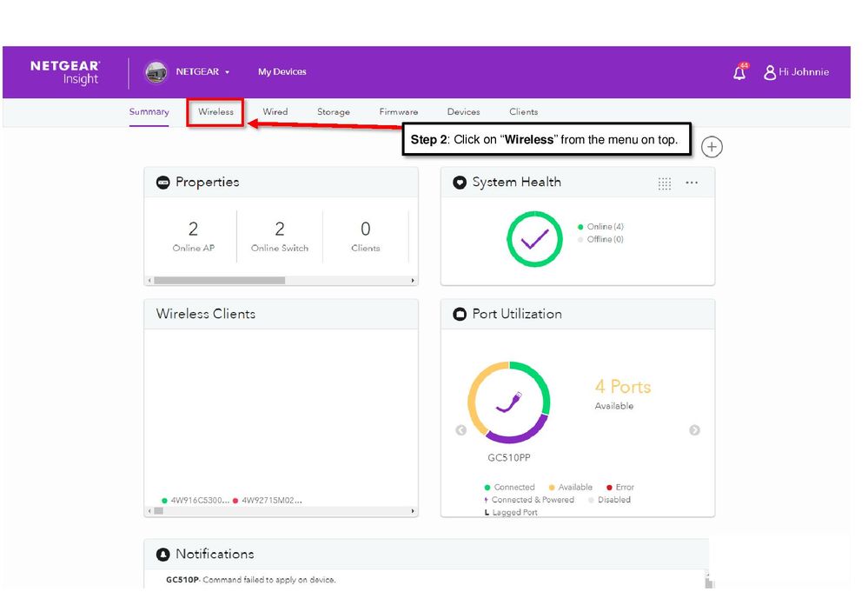Click the GC510P command failed notification
Viewport: 868px width, 592px height.
point(251,580)
